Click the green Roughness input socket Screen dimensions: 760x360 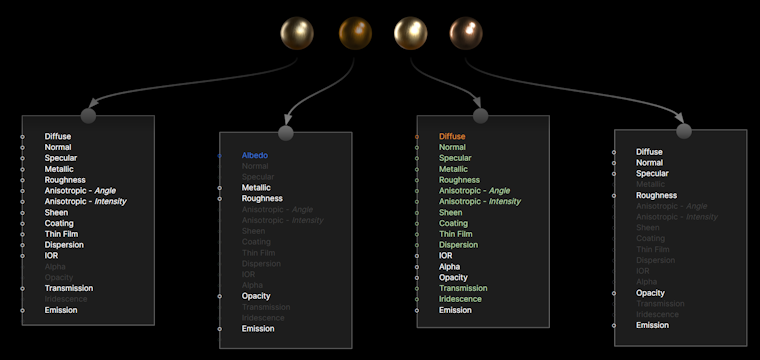(x=417, y=180)
